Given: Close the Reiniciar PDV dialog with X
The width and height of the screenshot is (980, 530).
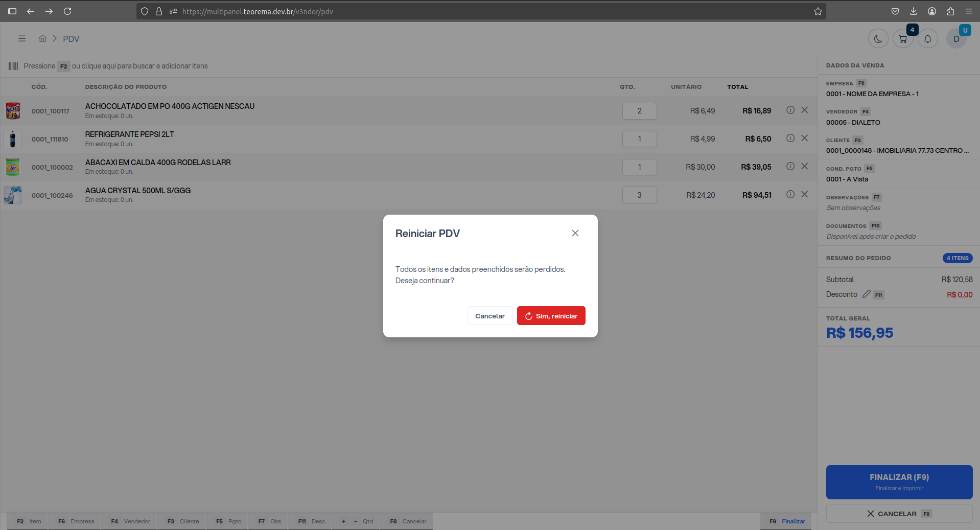Looking at the screenshot, I should click(575, 233).
